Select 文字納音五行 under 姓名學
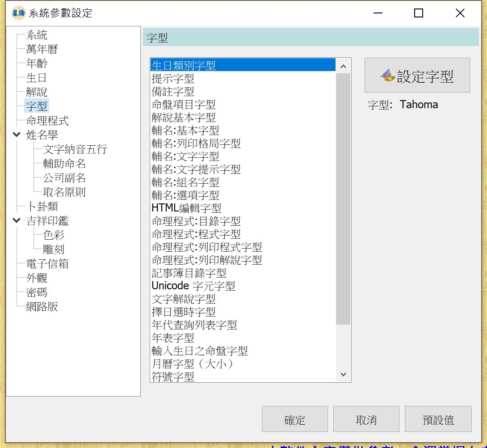This screenshot has width=487, height=448. [75, 149]
